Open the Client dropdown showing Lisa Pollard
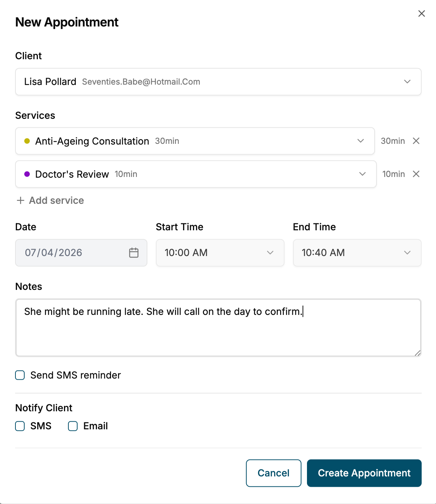This screenshot has width=436, height=504. click(218, 82)
